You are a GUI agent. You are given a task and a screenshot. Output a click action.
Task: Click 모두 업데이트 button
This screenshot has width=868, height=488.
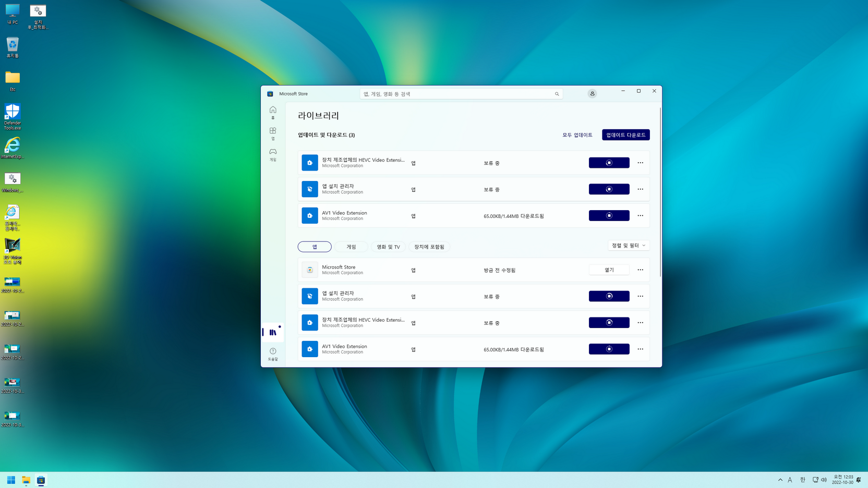coord(577,135)
